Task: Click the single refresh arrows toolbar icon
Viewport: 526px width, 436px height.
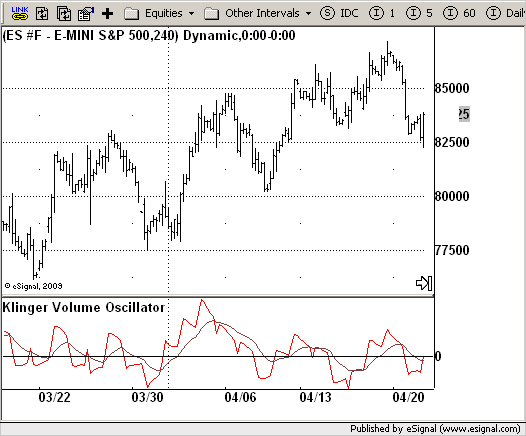Action: tap(42, 13)
